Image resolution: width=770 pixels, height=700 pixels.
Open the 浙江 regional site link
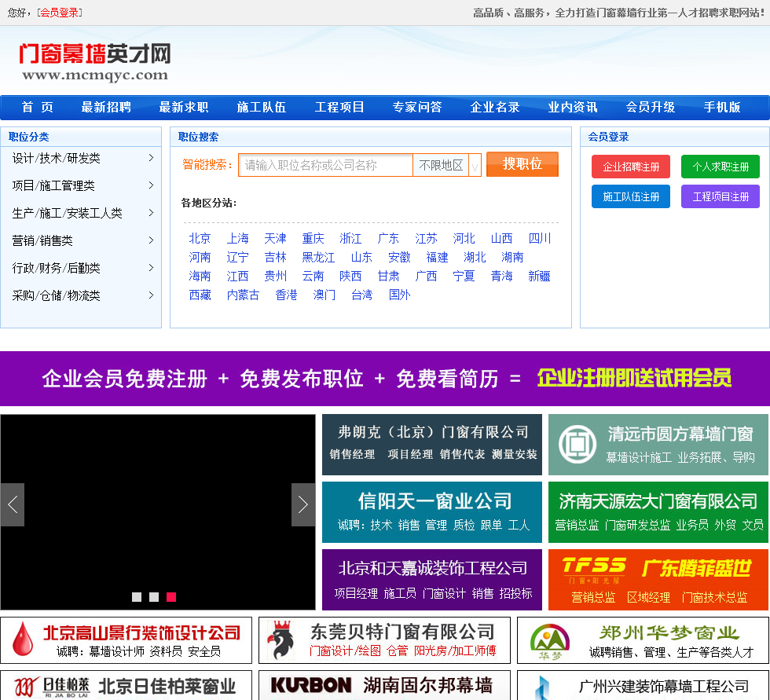(350, 239)
